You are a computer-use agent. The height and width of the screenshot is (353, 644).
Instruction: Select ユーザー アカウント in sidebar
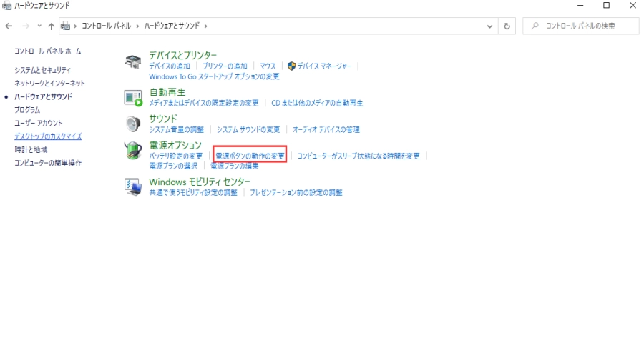pos(38,123)
